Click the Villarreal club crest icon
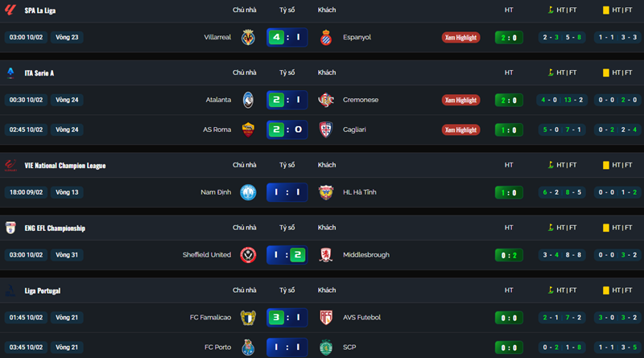The width and height of the screenshot is (644, 358). click(x=248, y=37)
